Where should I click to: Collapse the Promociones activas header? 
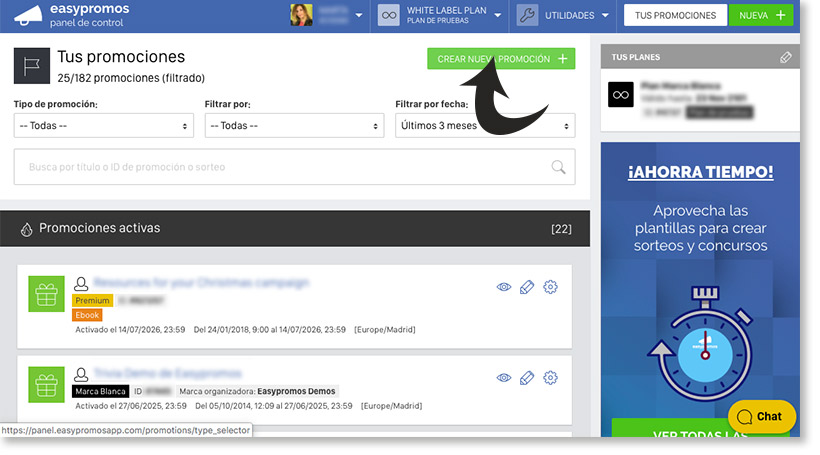tap(295, 229)
